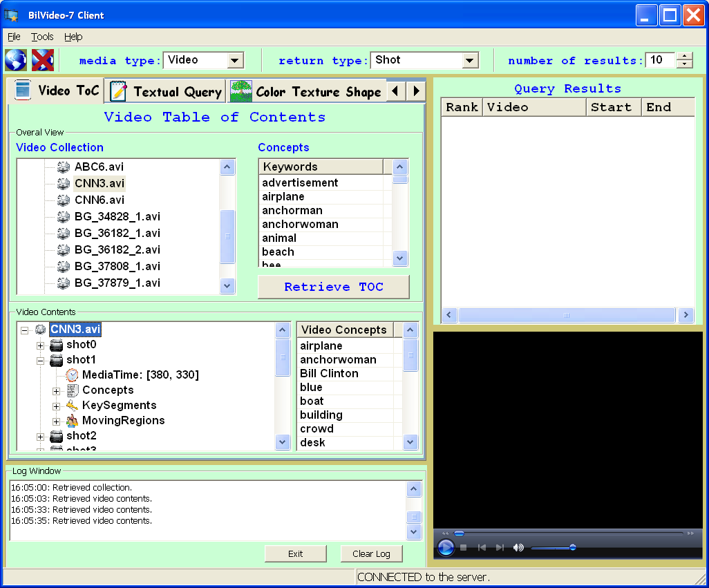The image size is (709, 588).
Task: Open the return type dropdown
Action: (470, 61)
